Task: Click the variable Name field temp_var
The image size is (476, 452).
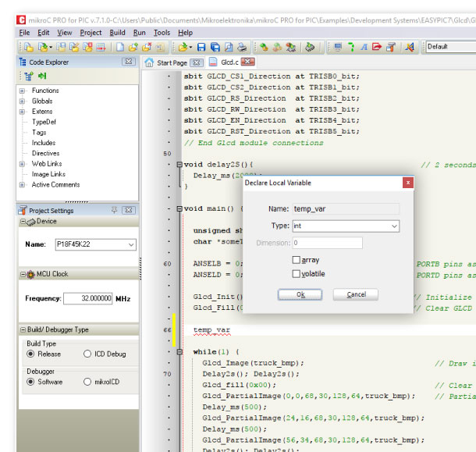Action: 346,209
